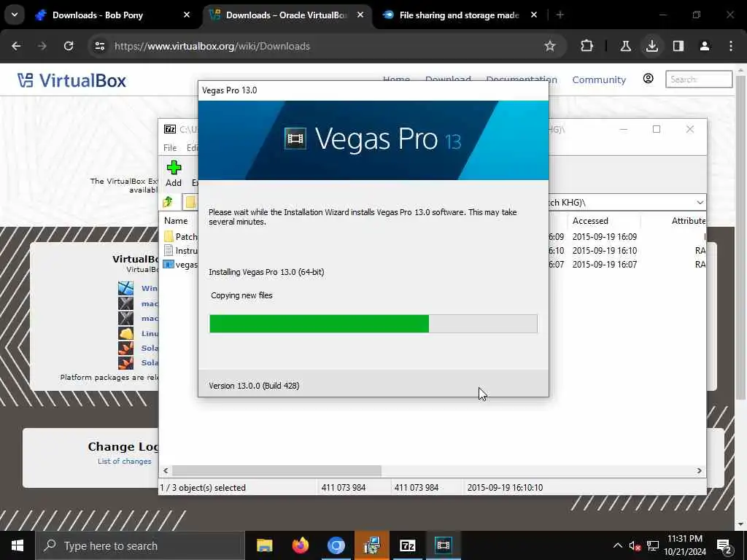Image resolution: width=747 pixels, height=560 pixels.
Task: Click the browser back arrow
Action: point(16,46)
